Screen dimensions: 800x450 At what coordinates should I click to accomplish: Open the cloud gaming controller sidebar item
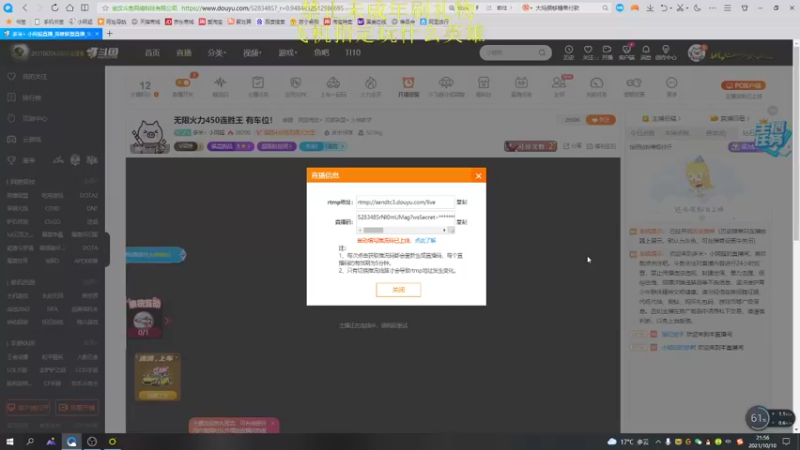(x=32, y=139)
